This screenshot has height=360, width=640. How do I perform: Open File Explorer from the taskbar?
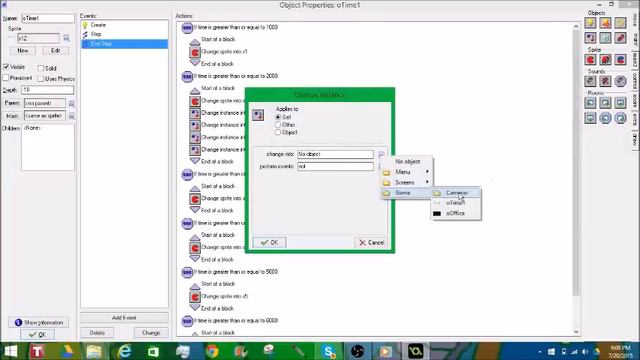pyautogui.click(x=94, y=351)
